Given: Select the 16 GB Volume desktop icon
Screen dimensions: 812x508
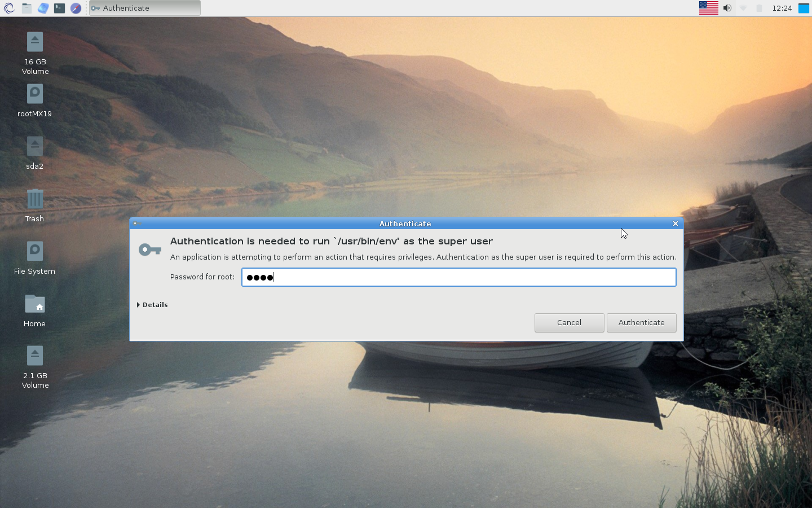Looking at the screenshot, I should (35, 54).
